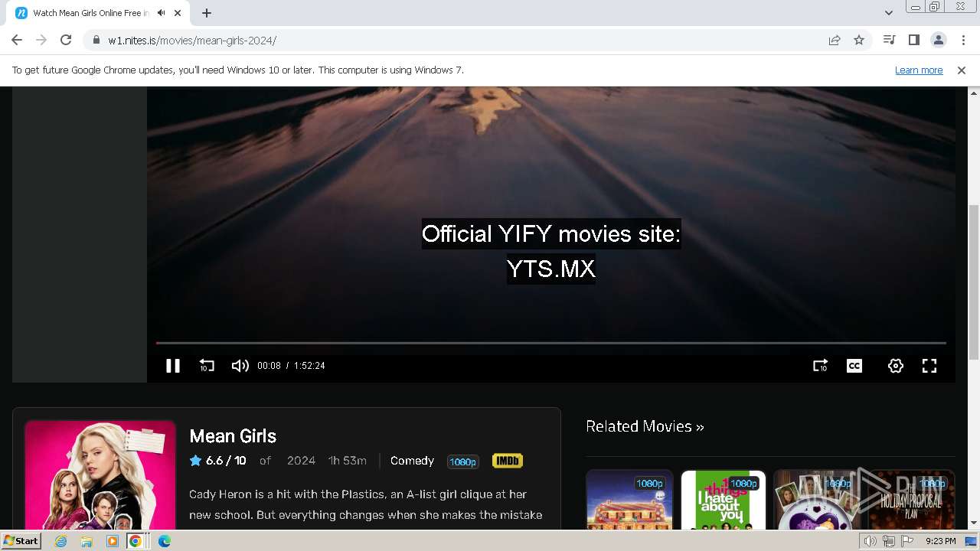This screenshot has width=980, height=551.
Task: Open Windows Explorer folder icon
Action: click(87, 541)
